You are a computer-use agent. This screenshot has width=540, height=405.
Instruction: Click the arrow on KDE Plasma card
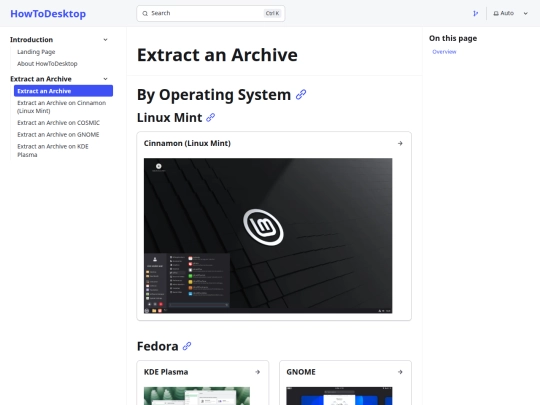coord(257,372)
